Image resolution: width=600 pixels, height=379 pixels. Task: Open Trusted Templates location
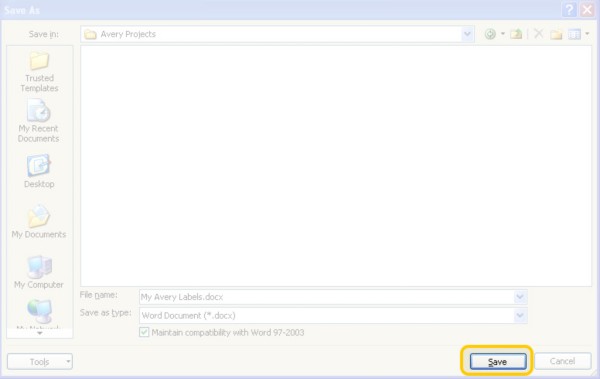pyautogui.click(x=39, y=72)
